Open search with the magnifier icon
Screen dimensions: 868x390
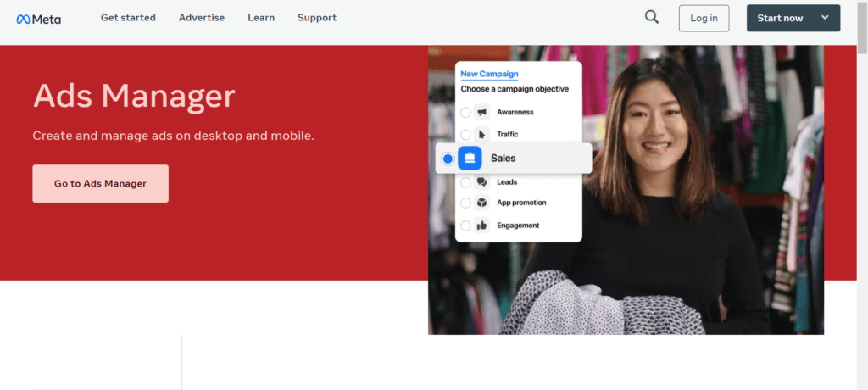651,17
